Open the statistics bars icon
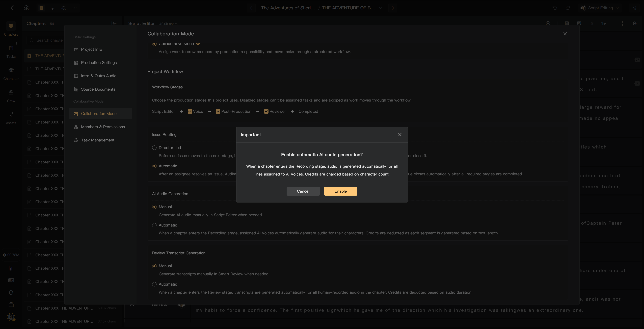Screen dimensions: 644x329 pyautogui.click(x=11, y=268)
